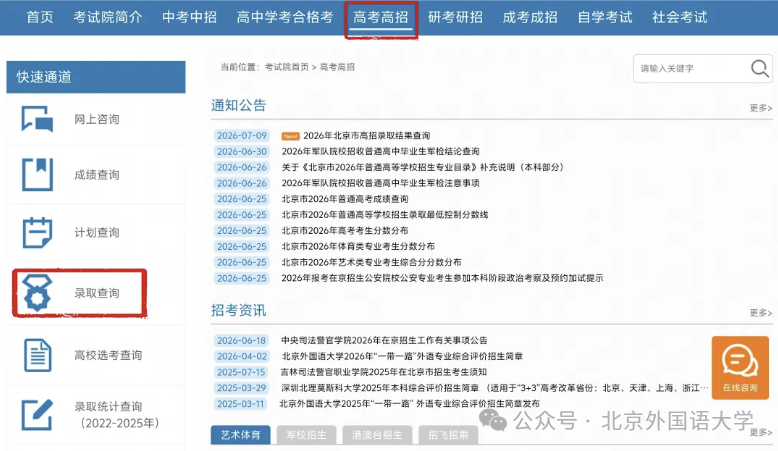Select the 港澳台招生 tab
The height and width of the screenshot is (451, 778).
click(x=377, y=435)
